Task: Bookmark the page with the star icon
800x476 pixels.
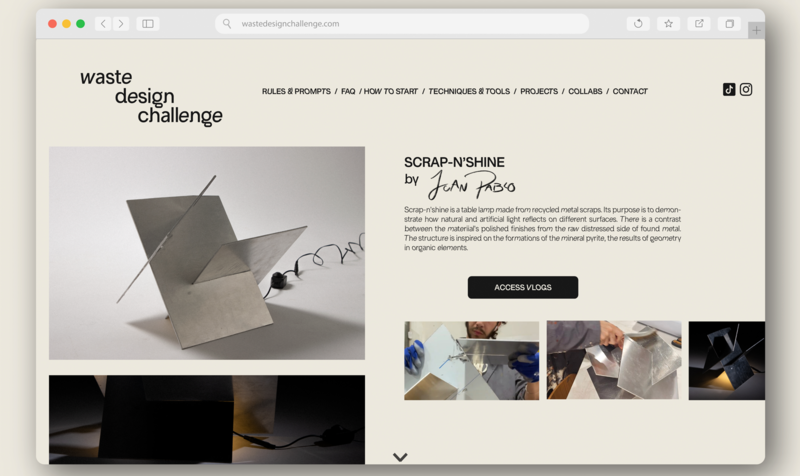Action: click(668, 23)
